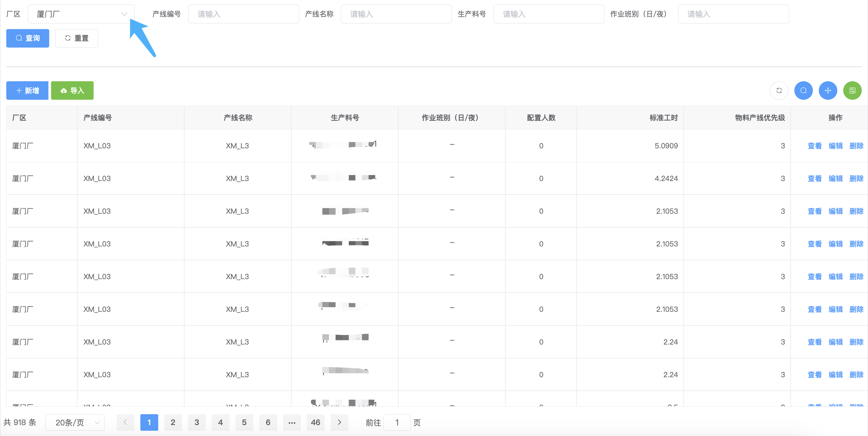
Task: Focus the 生产料号 input field
Action: pyautogui.click(x=548, y=14)
